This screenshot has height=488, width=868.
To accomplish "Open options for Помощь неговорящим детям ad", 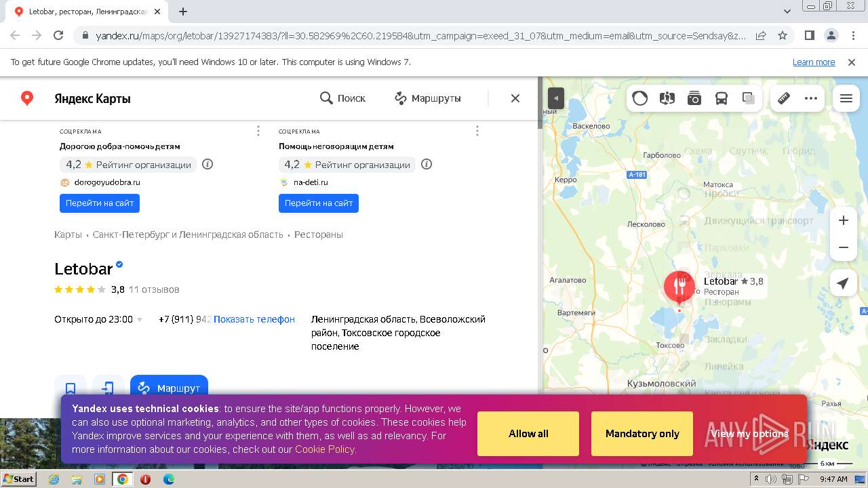I will click(x=477, y=131).
